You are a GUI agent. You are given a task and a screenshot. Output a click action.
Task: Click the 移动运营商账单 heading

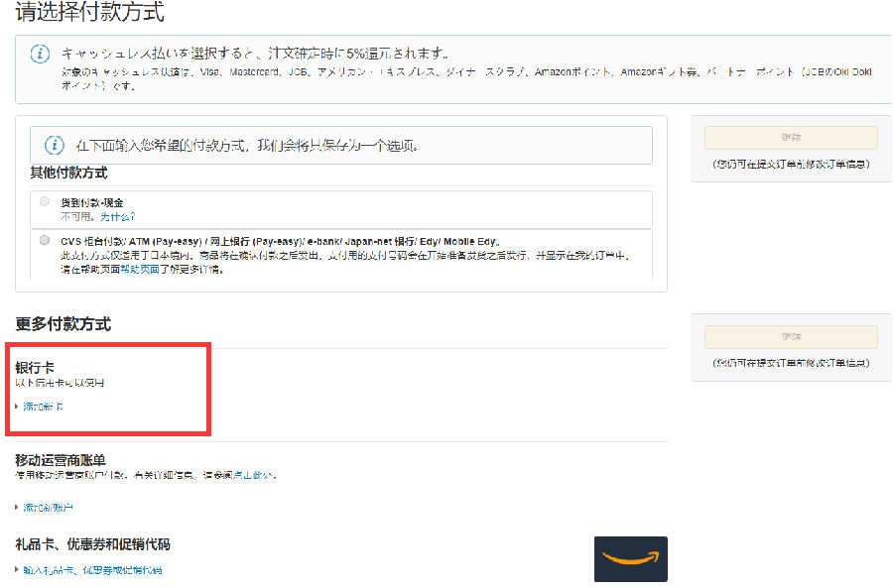[x=61, y=460]
